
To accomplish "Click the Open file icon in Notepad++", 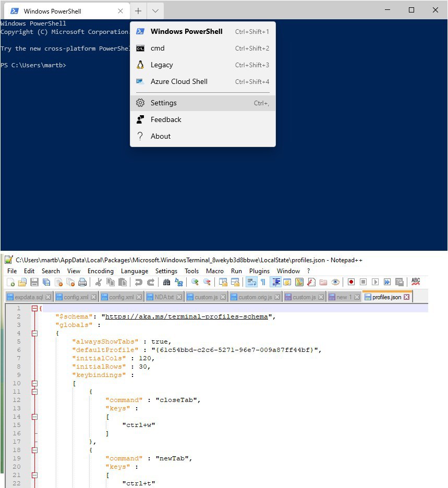I will [22, 282].
